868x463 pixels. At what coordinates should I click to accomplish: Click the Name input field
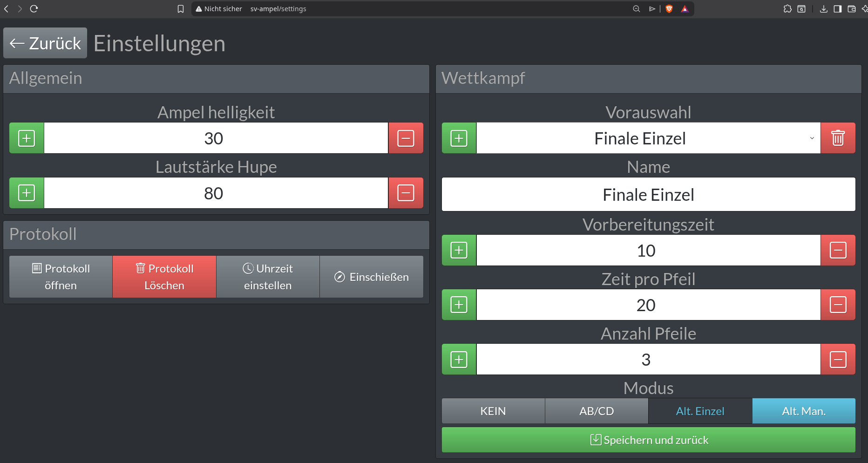[648, 194]
